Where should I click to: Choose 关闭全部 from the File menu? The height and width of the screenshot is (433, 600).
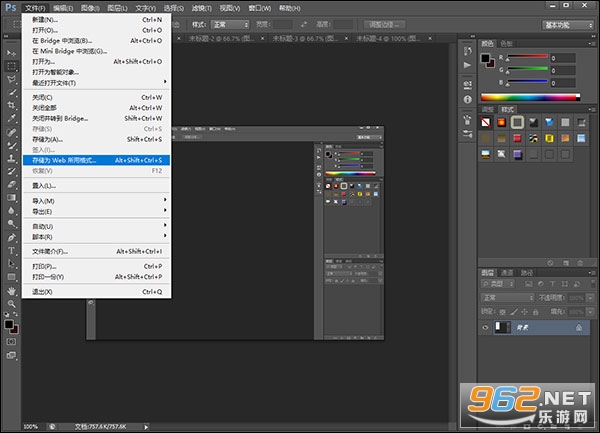(x=96, y=108)
